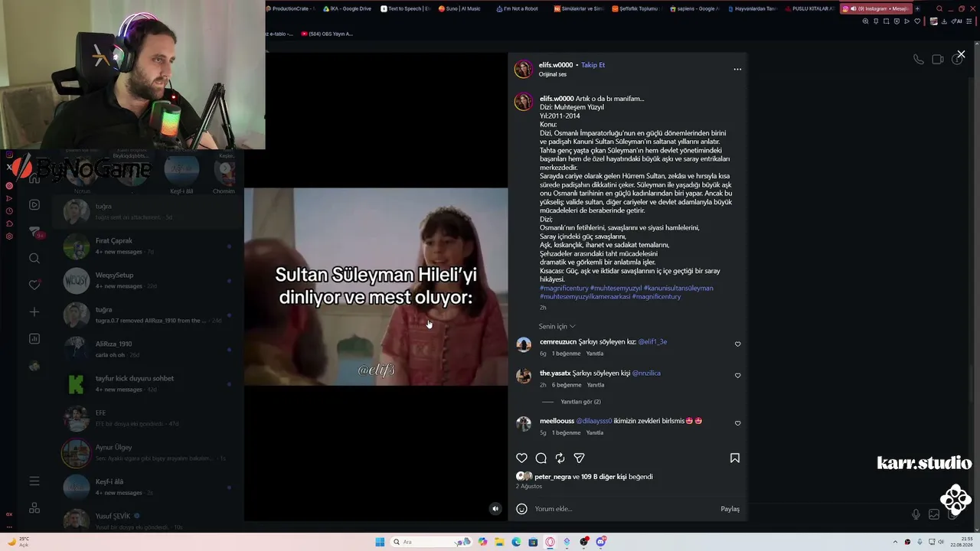Open the dashboard chart icon in sidebar

point(34,338)
